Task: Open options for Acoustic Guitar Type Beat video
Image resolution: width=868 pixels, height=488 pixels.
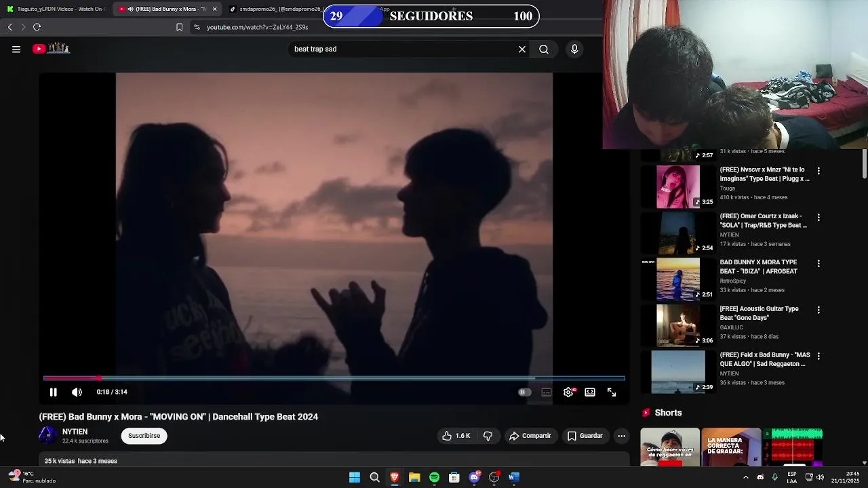Action: click(818, 310)
